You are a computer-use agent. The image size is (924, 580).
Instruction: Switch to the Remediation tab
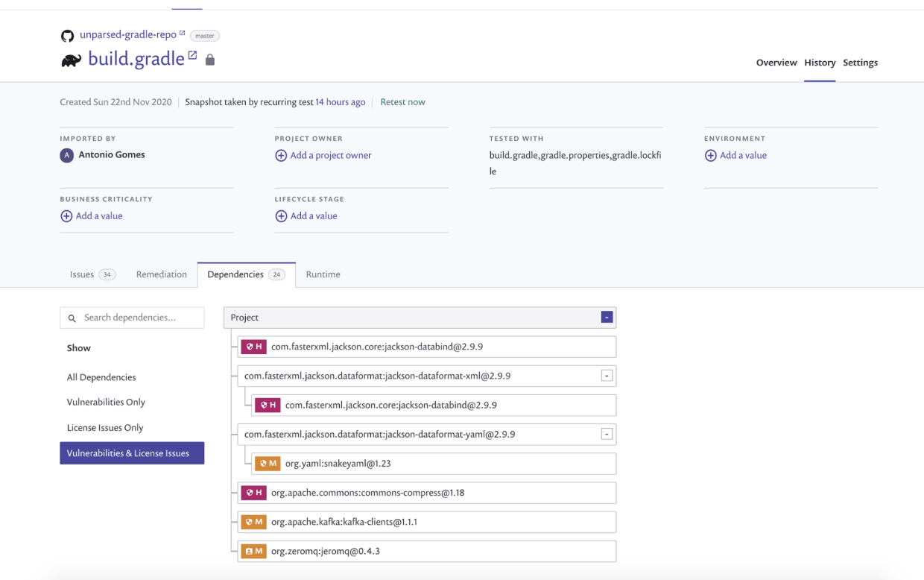pos(162,274)
